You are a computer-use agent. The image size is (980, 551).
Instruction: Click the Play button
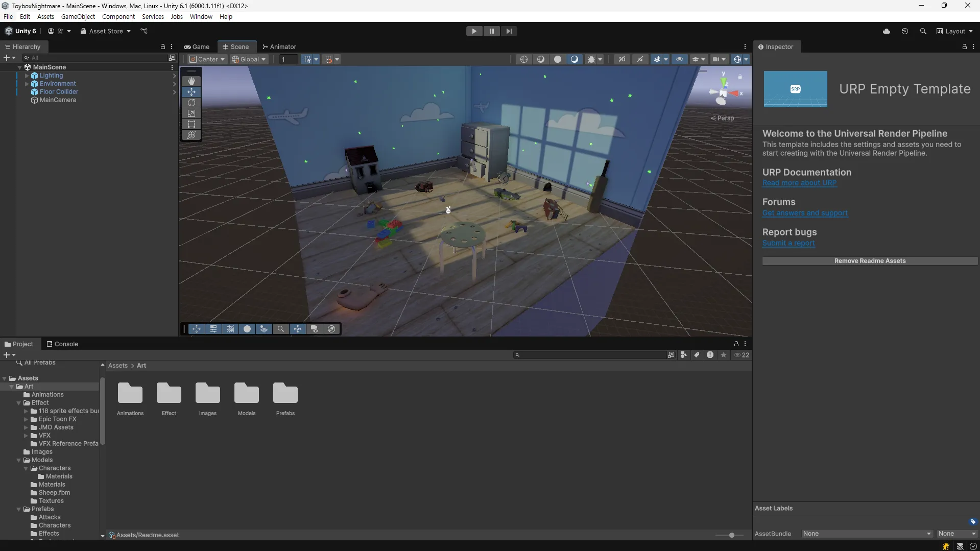[474, 31]
